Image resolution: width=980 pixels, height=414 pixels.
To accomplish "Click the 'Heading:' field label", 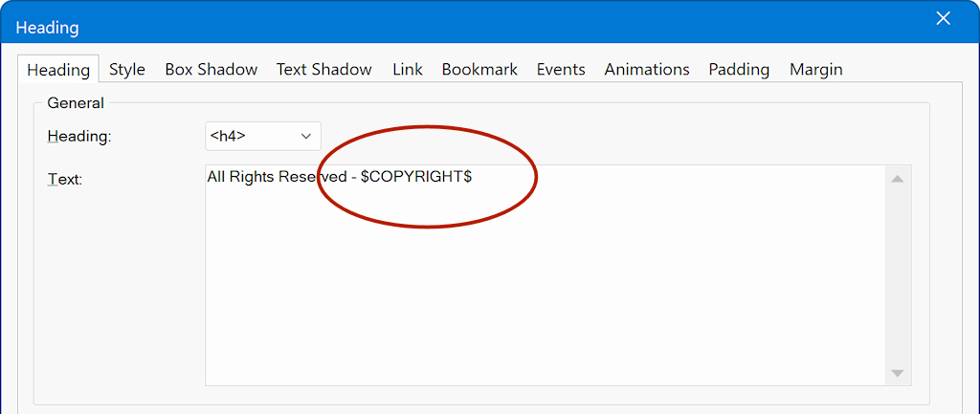I will click(x=79, y=137).
